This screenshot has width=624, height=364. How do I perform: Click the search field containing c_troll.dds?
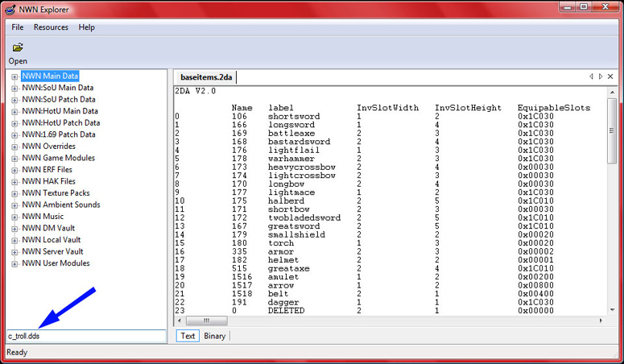click(86, 336)
